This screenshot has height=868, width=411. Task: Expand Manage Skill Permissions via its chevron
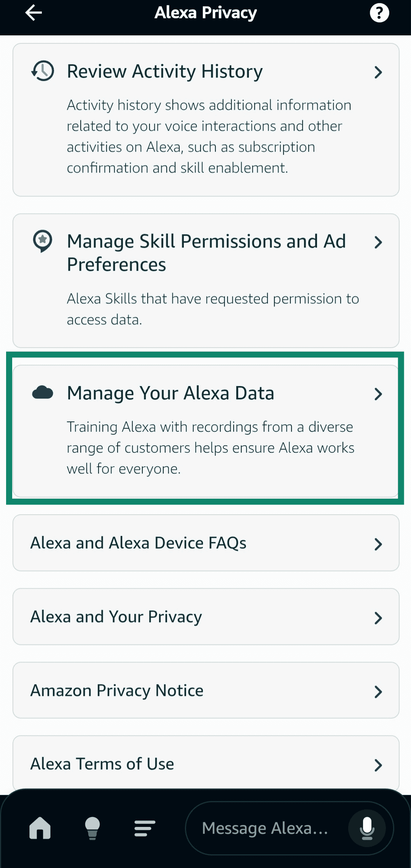(378, 242)
